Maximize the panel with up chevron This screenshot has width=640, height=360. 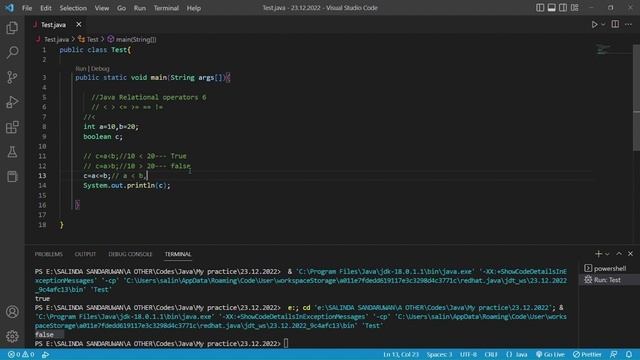click(619, 254)
